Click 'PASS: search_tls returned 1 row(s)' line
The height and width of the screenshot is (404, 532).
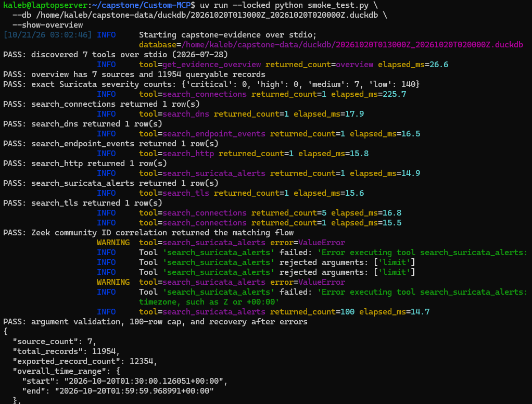(x=83, y=203)
